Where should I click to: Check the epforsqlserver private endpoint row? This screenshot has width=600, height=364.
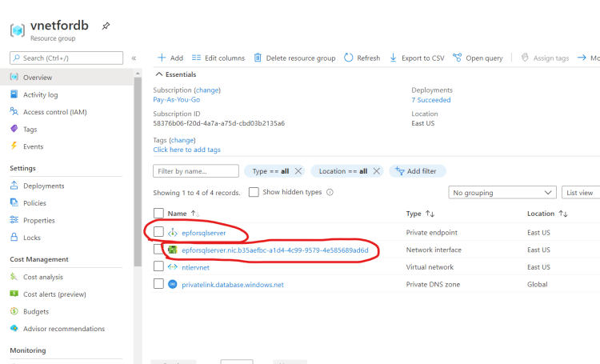point(158,231)
